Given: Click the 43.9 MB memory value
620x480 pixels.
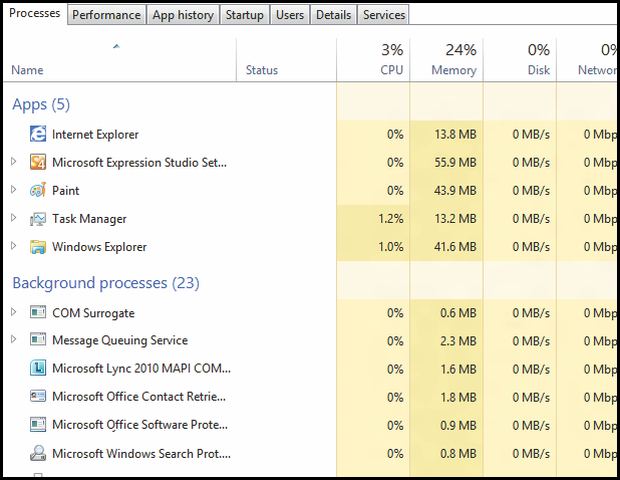Looking at the screenshot, I should pos(456,191).
